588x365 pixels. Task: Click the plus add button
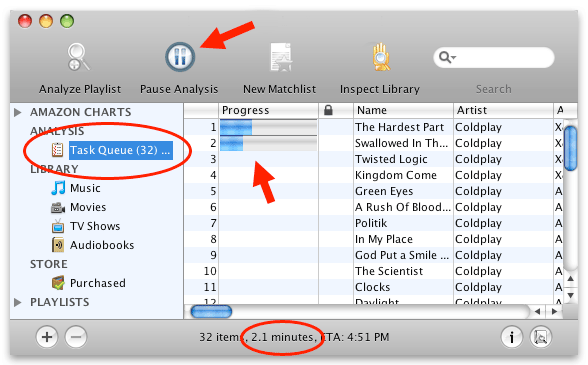(47, 337)
